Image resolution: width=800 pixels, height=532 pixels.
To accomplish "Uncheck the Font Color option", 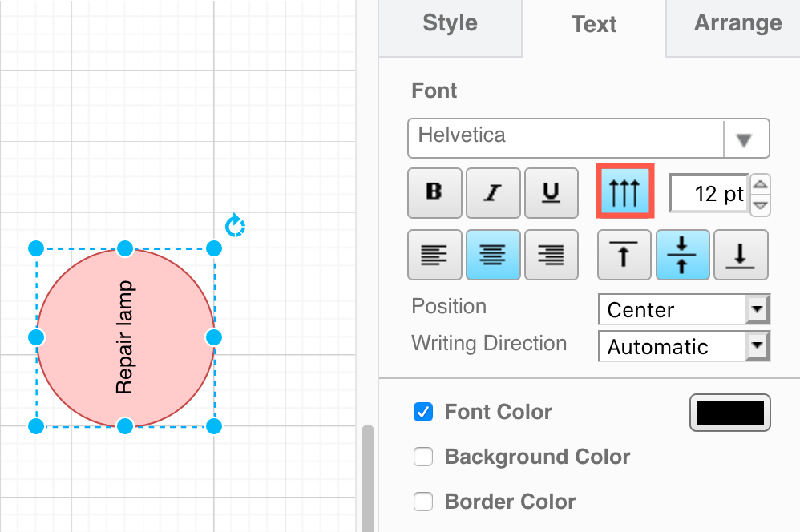I will tap(422, 413).
